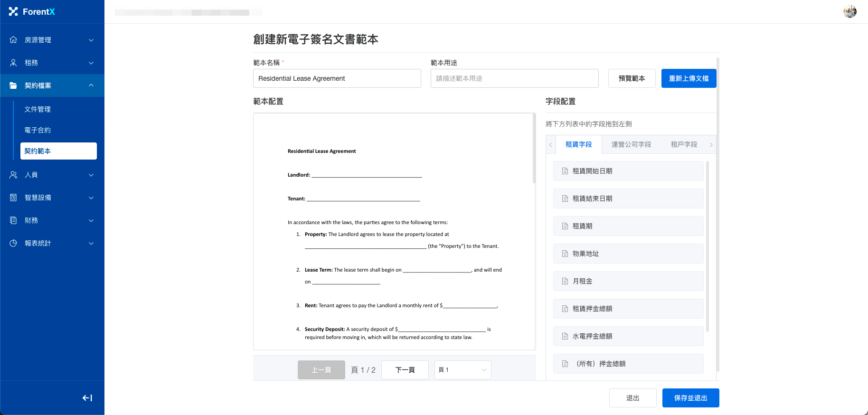Collapse the sidebar with the arrow icon
The height and width of the screenshot is (415, 868).
point(87,398)
